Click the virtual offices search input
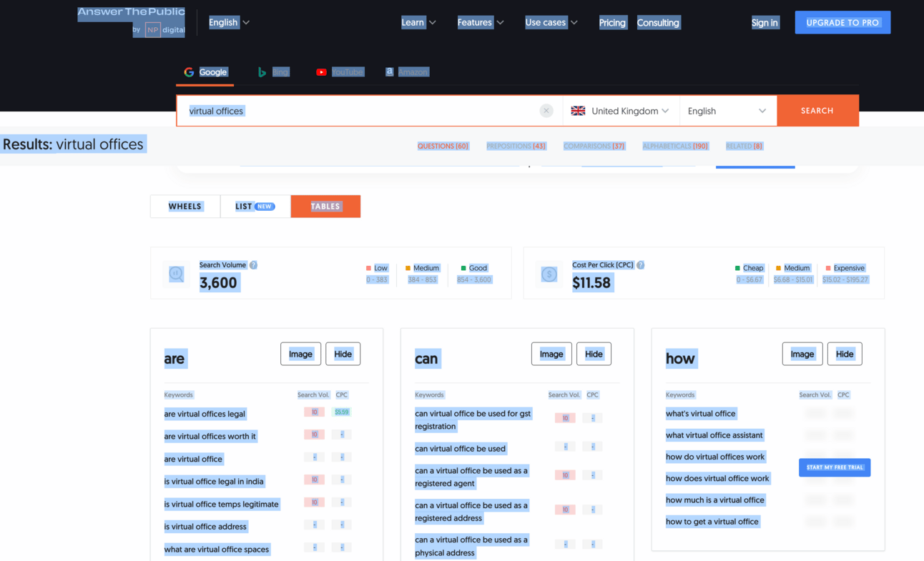 pos(358,111)
